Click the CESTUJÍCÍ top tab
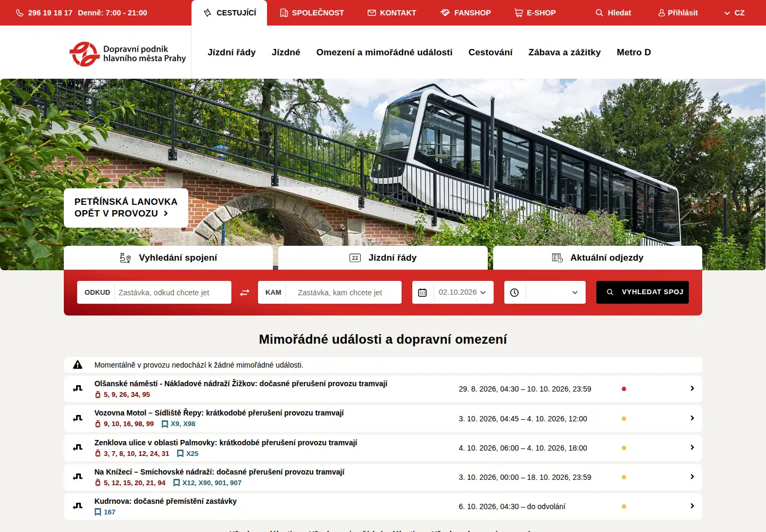The width and height of the screenshot is (766, 532). pyautogui.click(x=229, y=13)
